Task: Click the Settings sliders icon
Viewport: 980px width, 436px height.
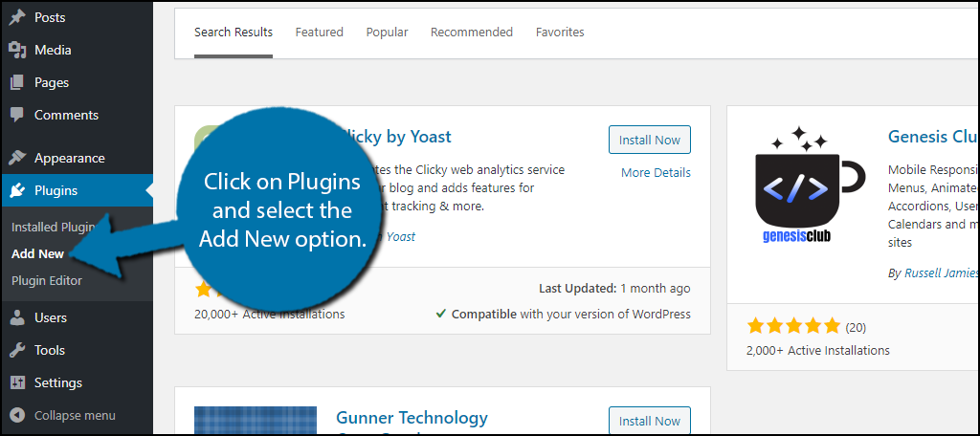Action: click(x=17, y=382)
